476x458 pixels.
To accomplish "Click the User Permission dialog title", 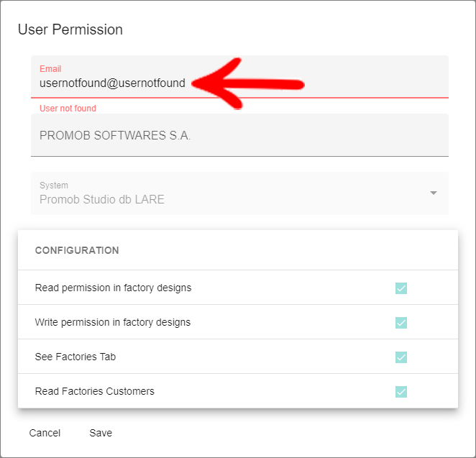I will [70, 29].
